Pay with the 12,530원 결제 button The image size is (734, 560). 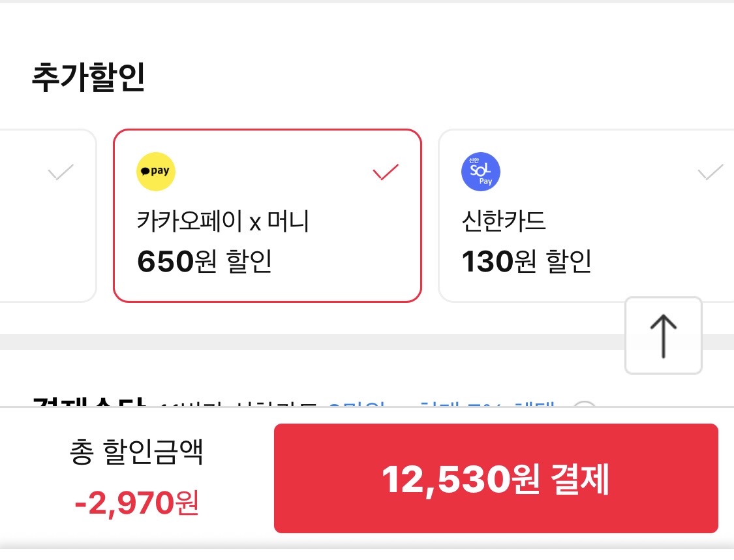[496, 478]
